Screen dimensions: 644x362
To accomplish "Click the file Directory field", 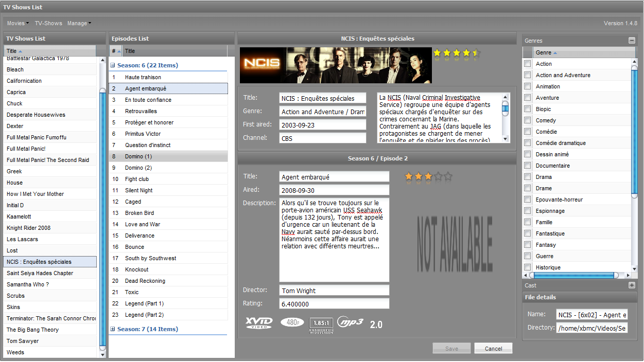I will pyautogui.click(x=592, y=328).
